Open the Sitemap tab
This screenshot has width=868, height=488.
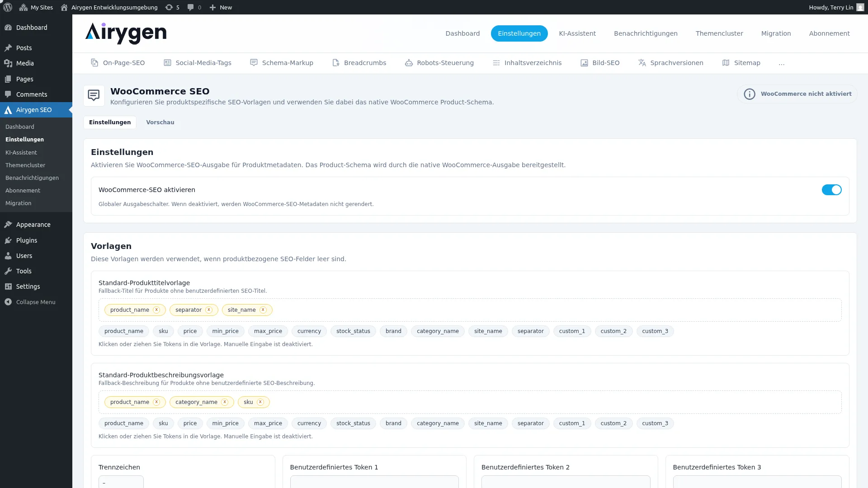741,63
